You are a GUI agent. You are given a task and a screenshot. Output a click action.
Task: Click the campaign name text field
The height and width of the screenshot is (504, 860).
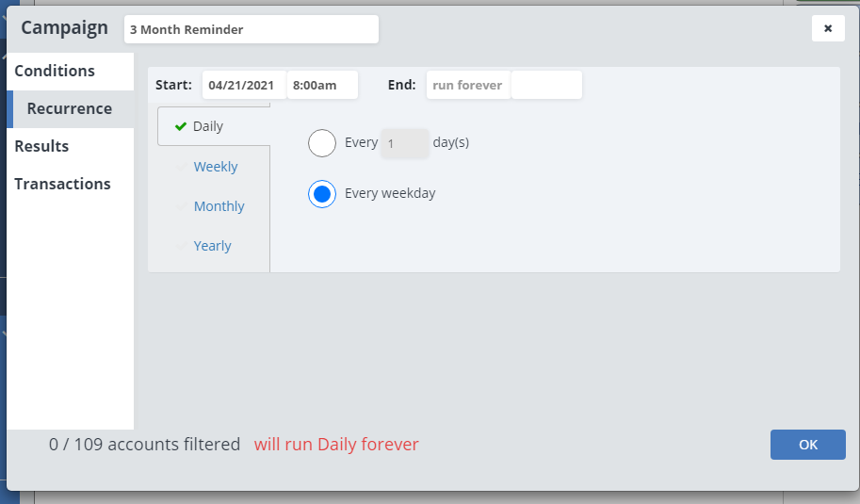tap(252, 29)
